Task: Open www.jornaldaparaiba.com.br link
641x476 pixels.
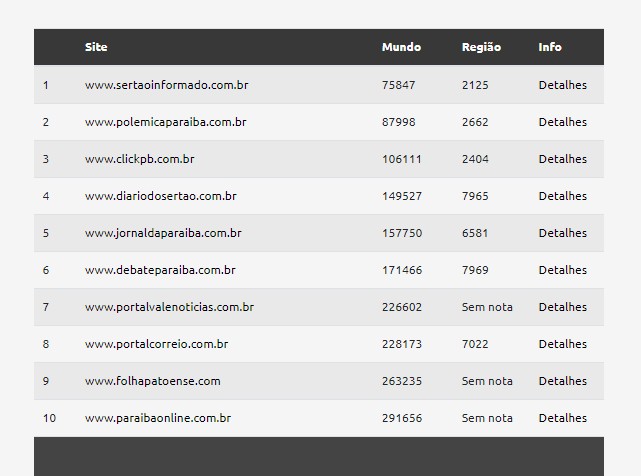Action: coord(163,233)
